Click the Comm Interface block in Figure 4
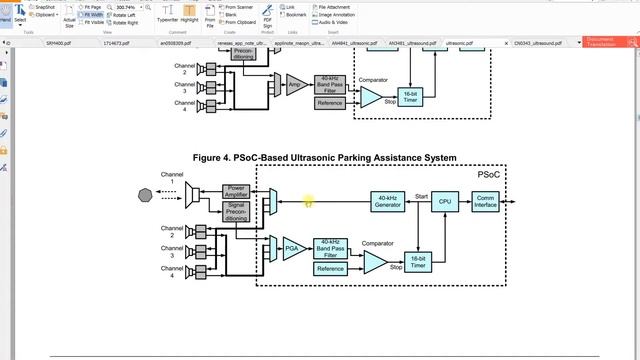 (485, 202)
